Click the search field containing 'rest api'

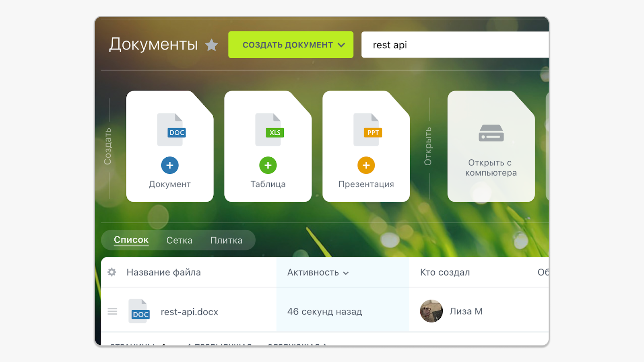(455, 45)
